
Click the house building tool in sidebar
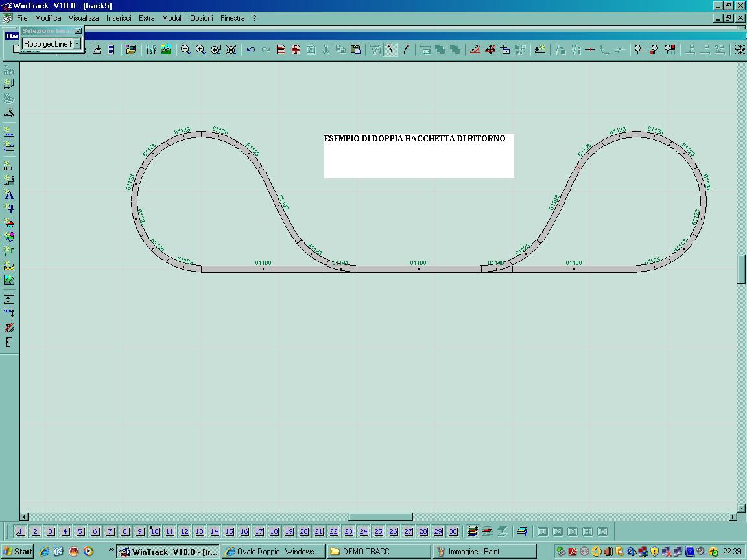coord(9,223)
